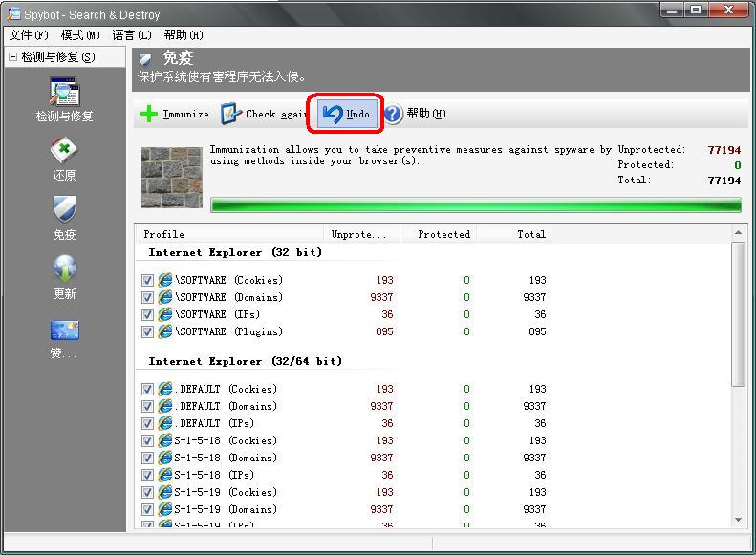Open the 语言(L) menu
Viewport: 756px width, 555px height.
(x=132, y=35)
